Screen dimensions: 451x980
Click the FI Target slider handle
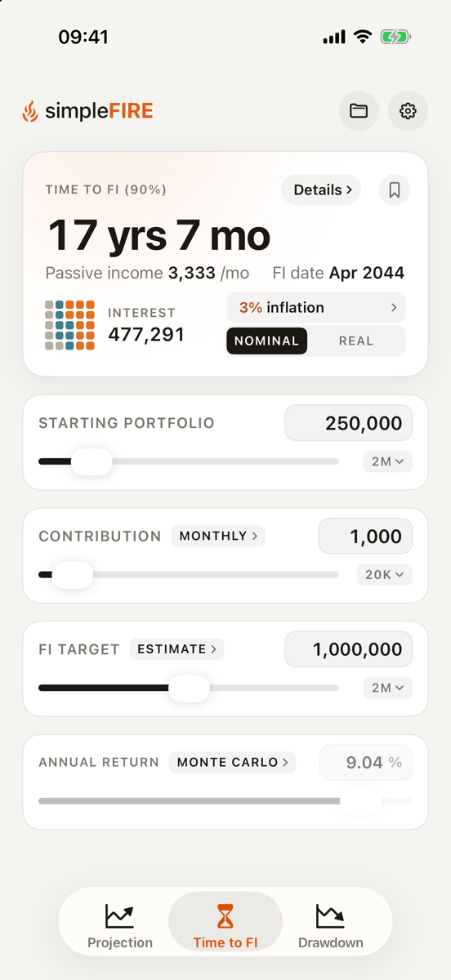tap(189, 688)
